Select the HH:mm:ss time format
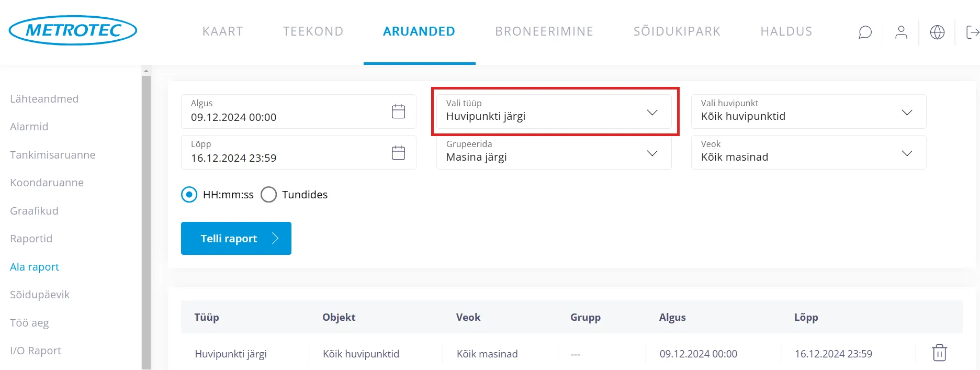 189,195
